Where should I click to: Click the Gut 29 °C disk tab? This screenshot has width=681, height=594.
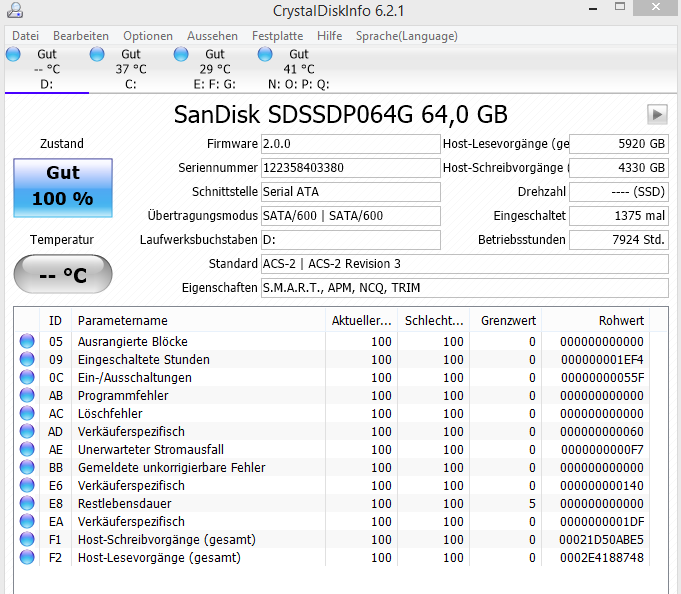[x=215, y=69]
